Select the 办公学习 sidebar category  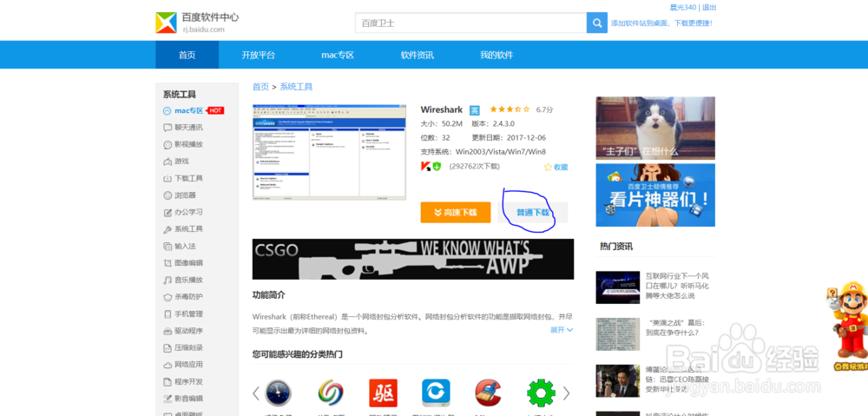tap(183, 212)
